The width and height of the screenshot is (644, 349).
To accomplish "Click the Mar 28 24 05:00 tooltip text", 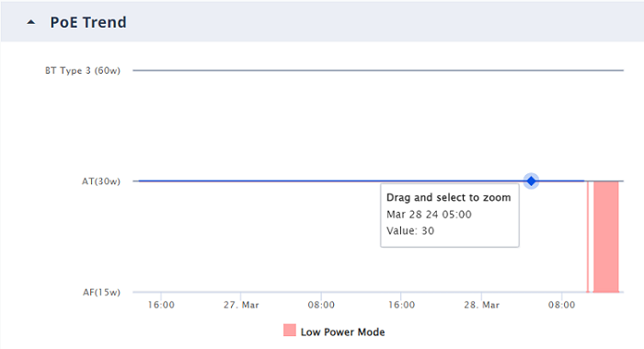I will 429,215.
